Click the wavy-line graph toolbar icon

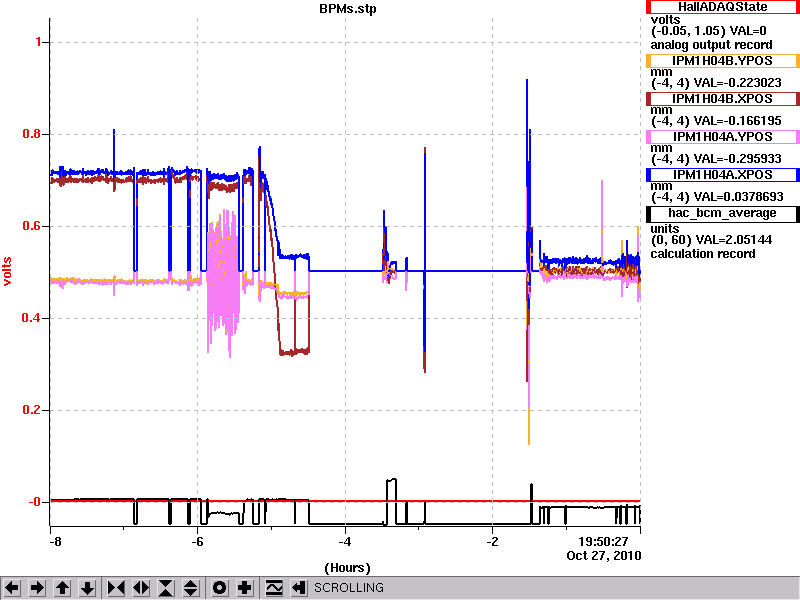[x=274, y=588]
